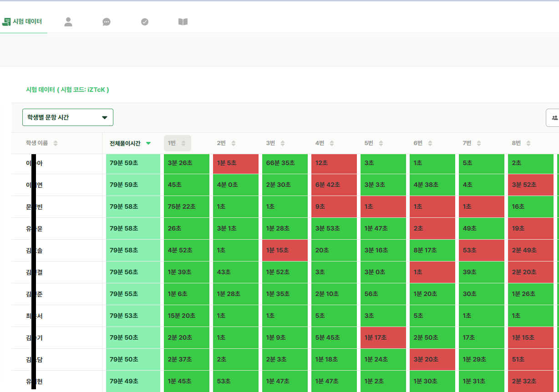Viewport: 559px width, 392px height.
Task: Click the sort arrows next to 3번
Action: pos(282,143)
